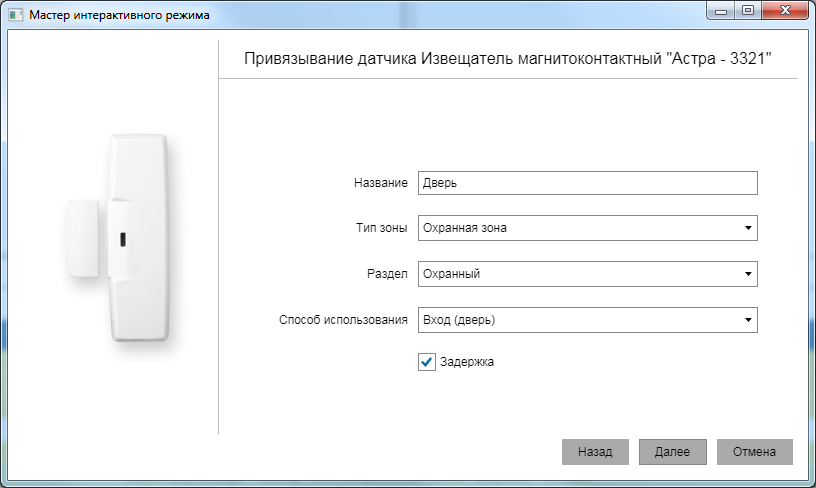Minimize the wizard window
The width and height of the screenshot is (816, 488).
pos(721,10)
